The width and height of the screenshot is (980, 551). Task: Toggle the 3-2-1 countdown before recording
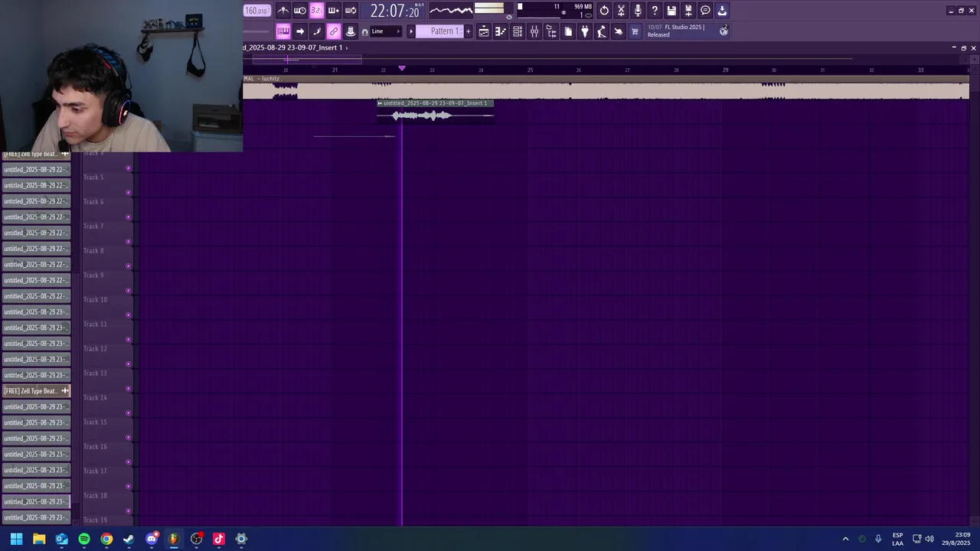click(316, 11)
